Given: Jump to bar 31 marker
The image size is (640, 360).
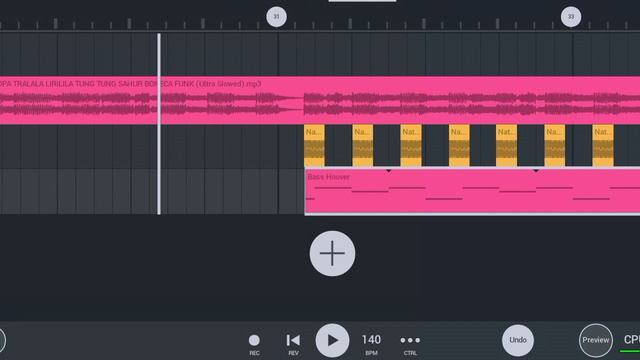Looking at the screenshot, I should coord(276,17).
